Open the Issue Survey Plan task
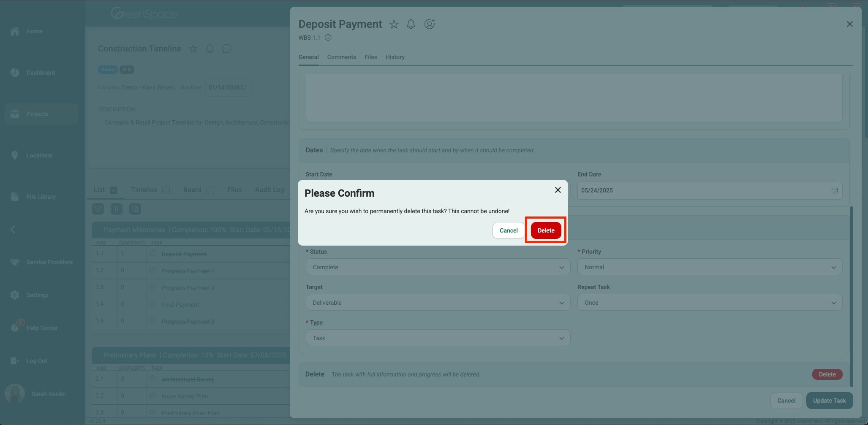The height and width of the screenshot is (425, 868). click(x=185, y=396)
